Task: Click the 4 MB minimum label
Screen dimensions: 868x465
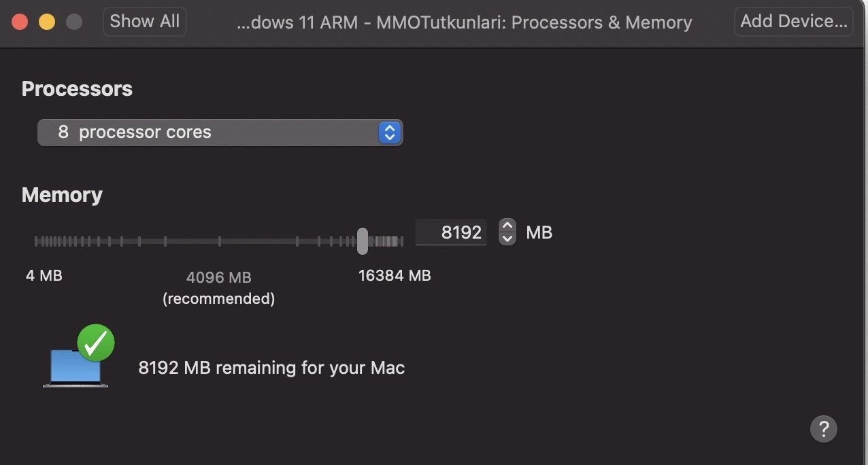Action: tap(44, 275)
